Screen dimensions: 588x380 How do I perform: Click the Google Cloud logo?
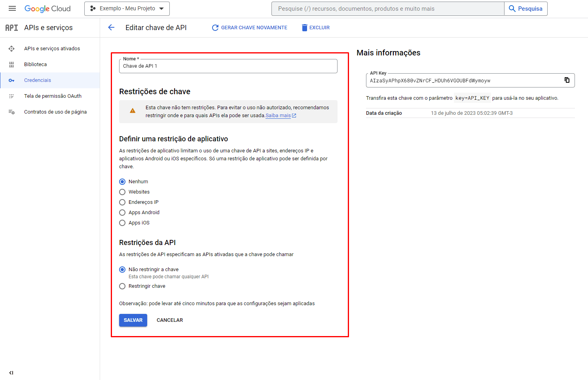pyautogui.click(x=47, y=9)
